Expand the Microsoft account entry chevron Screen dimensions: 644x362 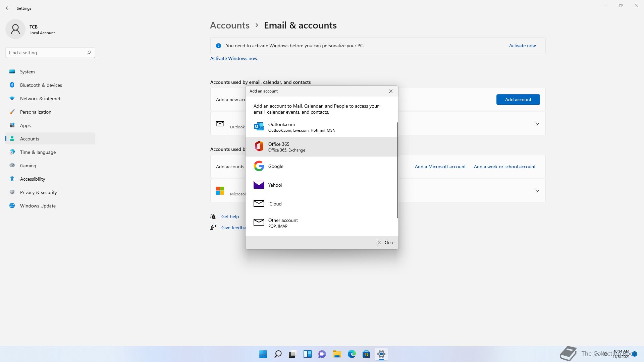pyautogui.click(x=537, y=191)
